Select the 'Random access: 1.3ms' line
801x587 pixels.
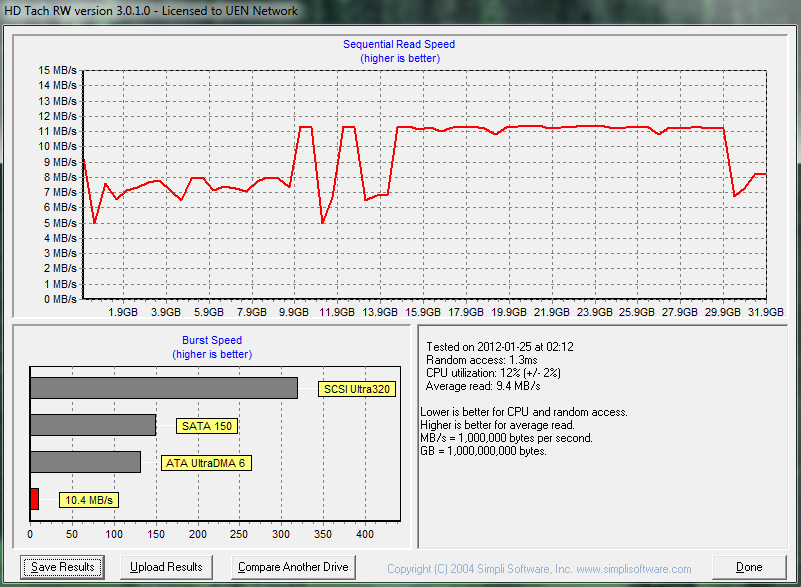(x=481, y=360)
